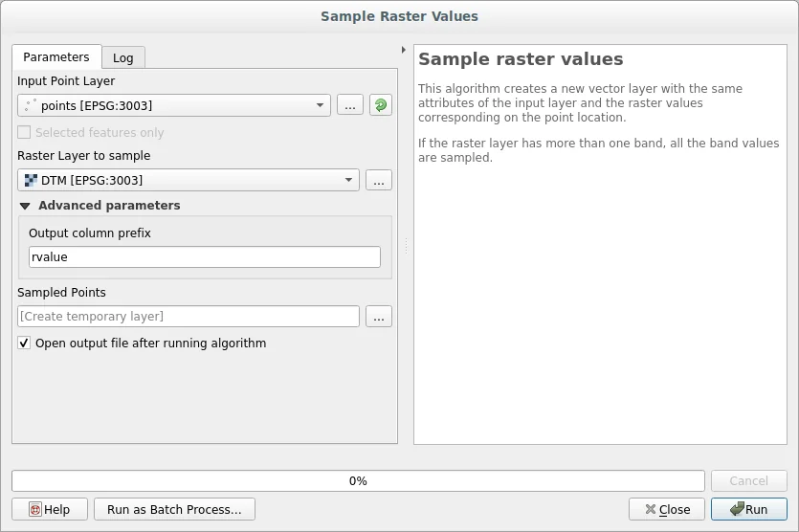Click the Help lifebuoy icon

pyautogui.click(x=35, y=510)
